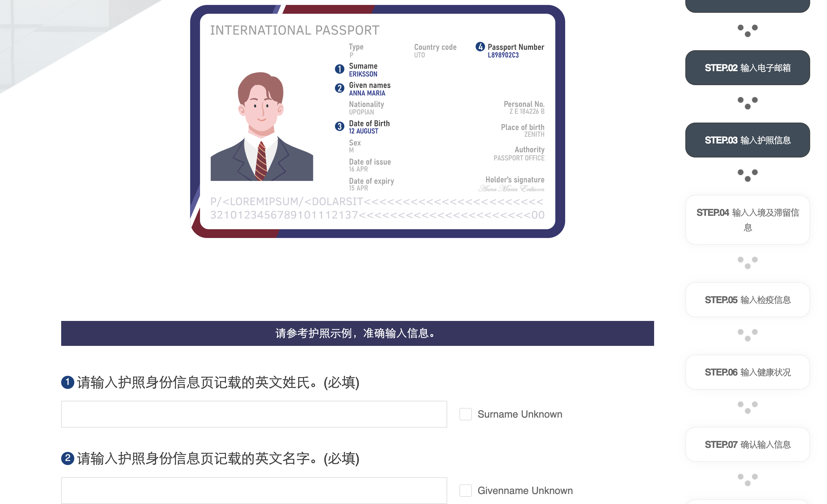Open STEP.07 confirm entered information step
The image size is (827, 504).
point(747,445)
